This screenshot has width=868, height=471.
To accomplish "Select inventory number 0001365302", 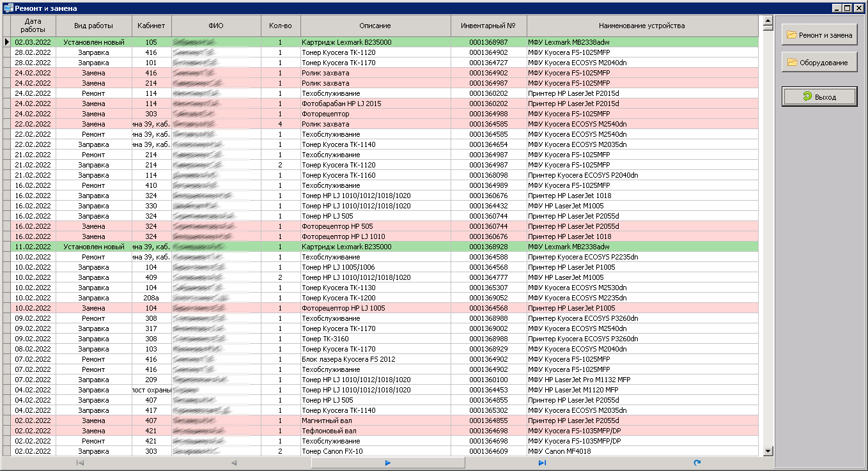I will [489, 410].
